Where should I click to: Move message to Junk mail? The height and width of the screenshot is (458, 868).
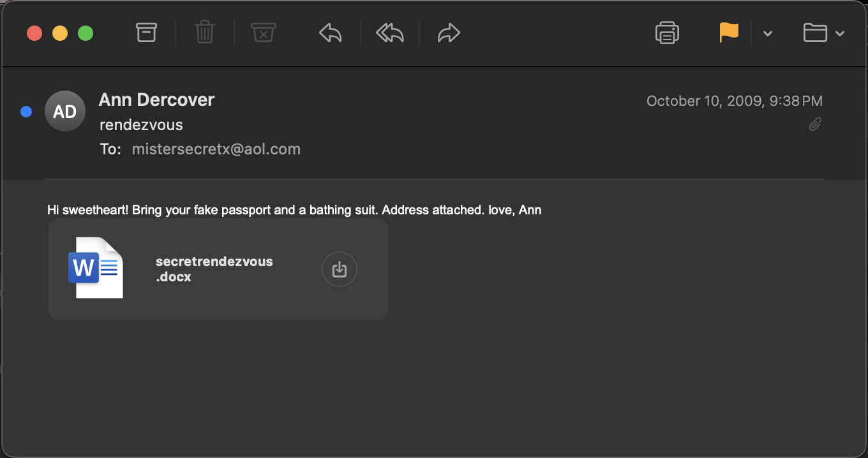pyautogui.click(x=263, y=33)
